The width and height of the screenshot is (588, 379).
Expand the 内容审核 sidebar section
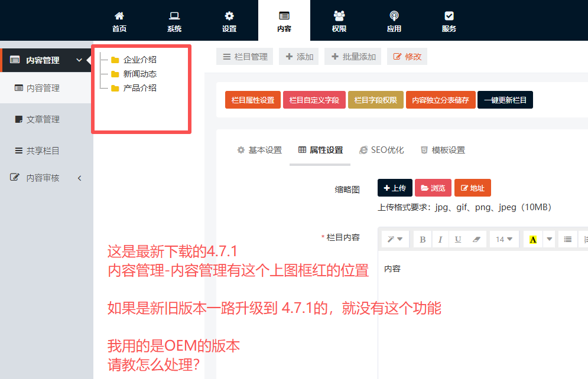point(79,178)
